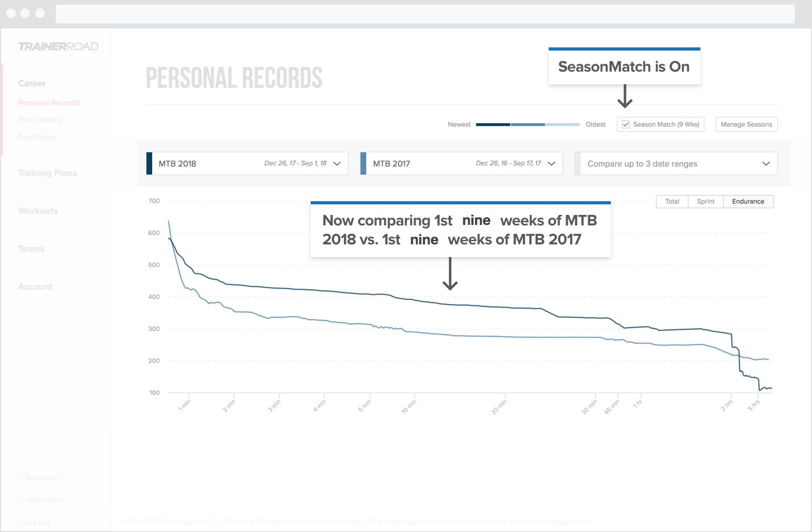Click the 2 hrs axis label
This screenshot has height=532, width=812.
pyautogui.click(x=727, y=405)
